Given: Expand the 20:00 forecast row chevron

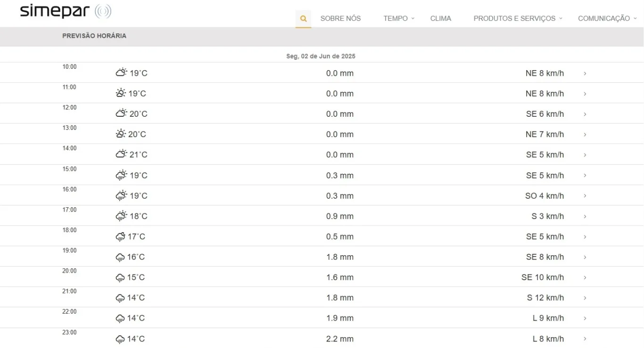Looking at the screenshot, I should tap(585, 277).
